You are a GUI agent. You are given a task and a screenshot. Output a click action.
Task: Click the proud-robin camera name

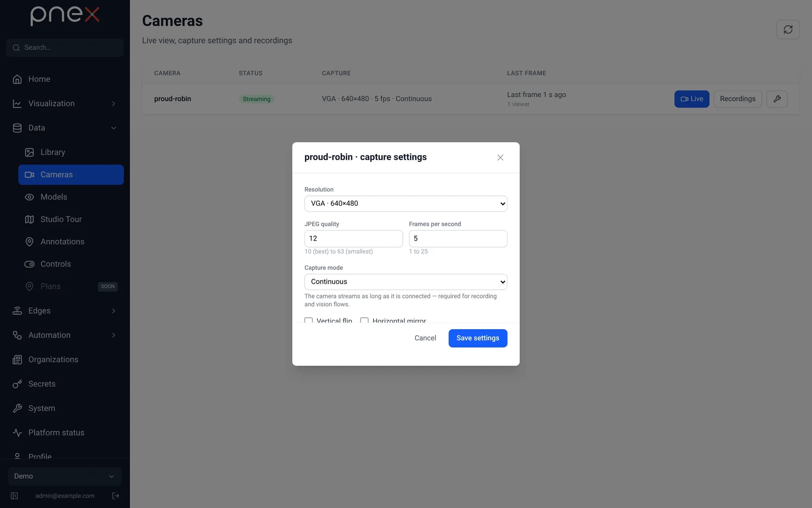click(x=173, y=99)
